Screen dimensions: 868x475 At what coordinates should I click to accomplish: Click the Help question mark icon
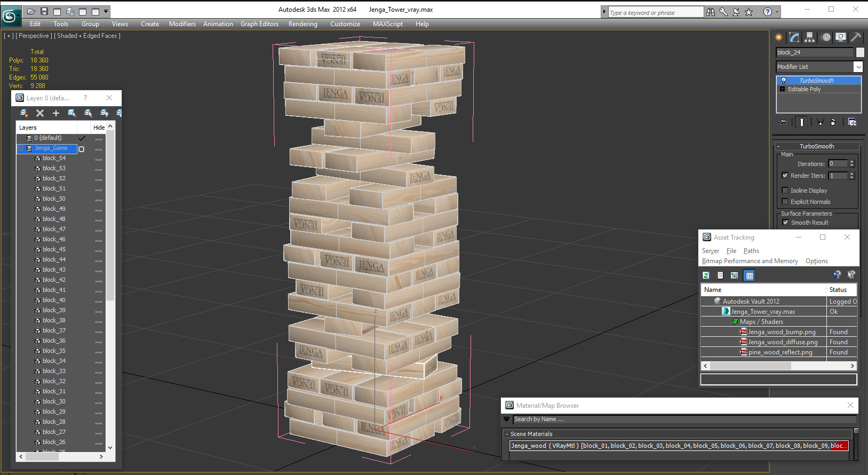(767, 12)
